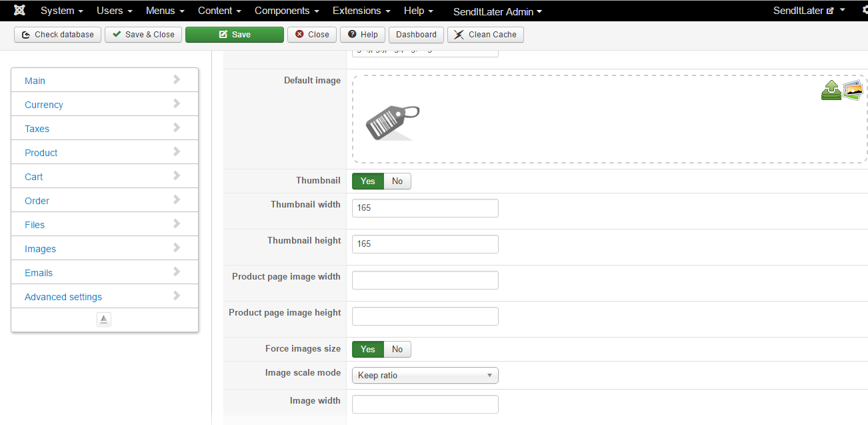Click the Check database button
The width and height of the screenshot is (868, 425).
tap(58, 35)
